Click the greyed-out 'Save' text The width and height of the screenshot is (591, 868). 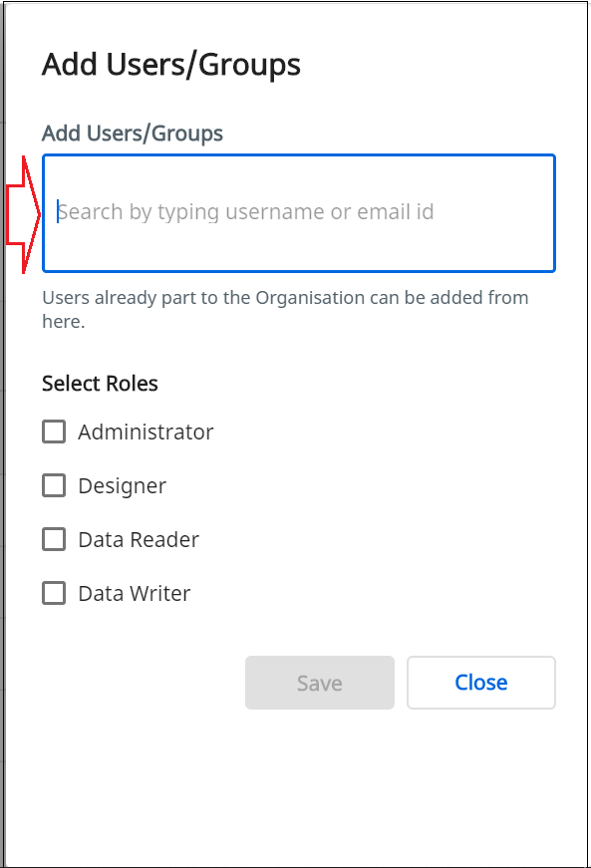click(320, 683)
